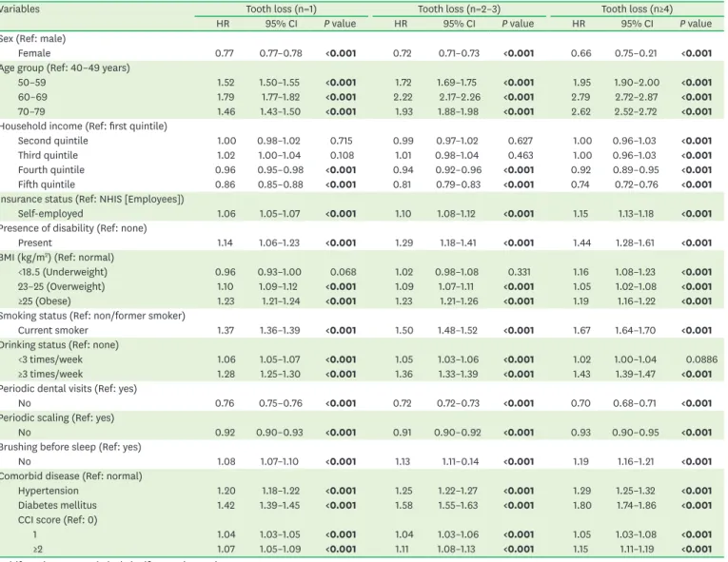Click the HR value '1.95' cell

click(x=581, y=83)
